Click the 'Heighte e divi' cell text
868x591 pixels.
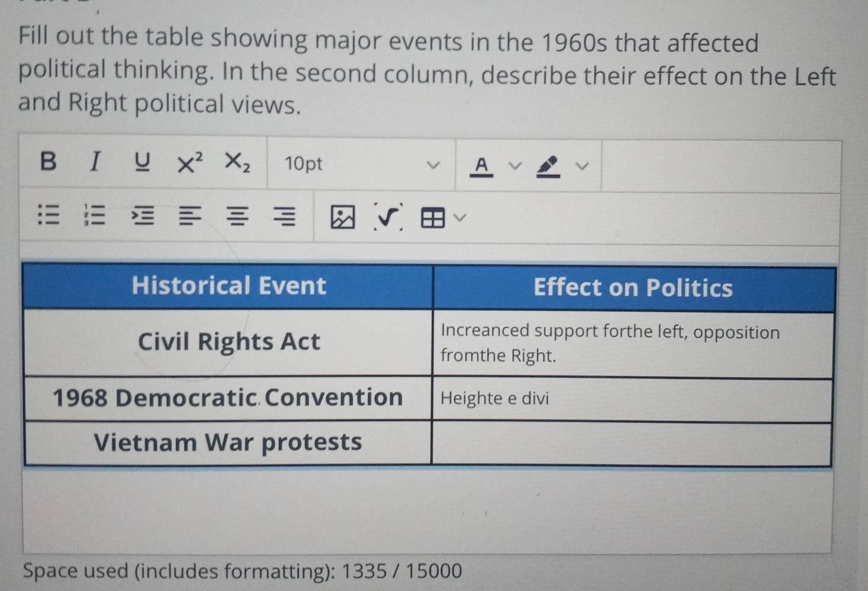494,398
